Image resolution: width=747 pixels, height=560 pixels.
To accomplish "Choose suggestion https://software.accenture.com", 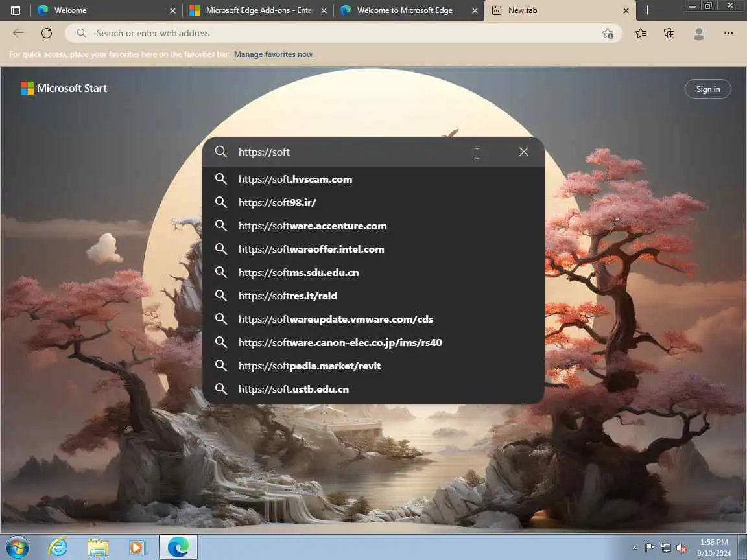I will [x=373, y=226].
